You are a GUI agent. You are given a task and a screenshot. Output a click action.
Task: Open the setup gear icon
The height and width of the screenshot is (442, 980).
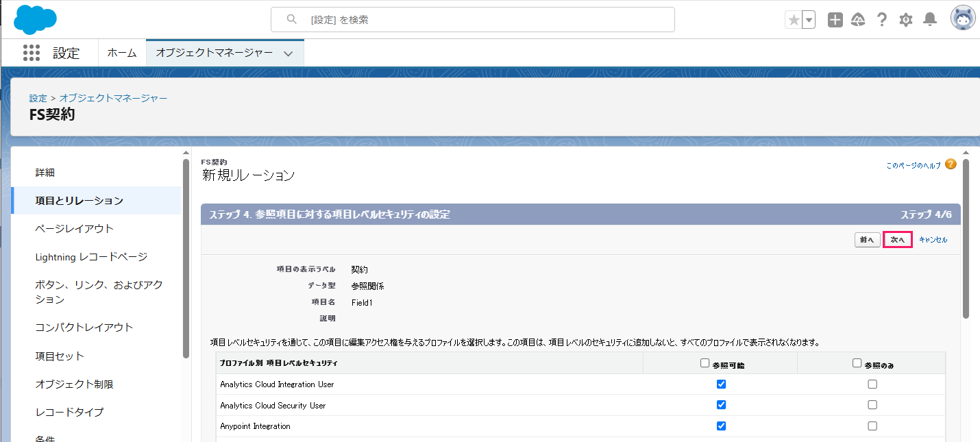pyautogui.click(x=906, y=20)
